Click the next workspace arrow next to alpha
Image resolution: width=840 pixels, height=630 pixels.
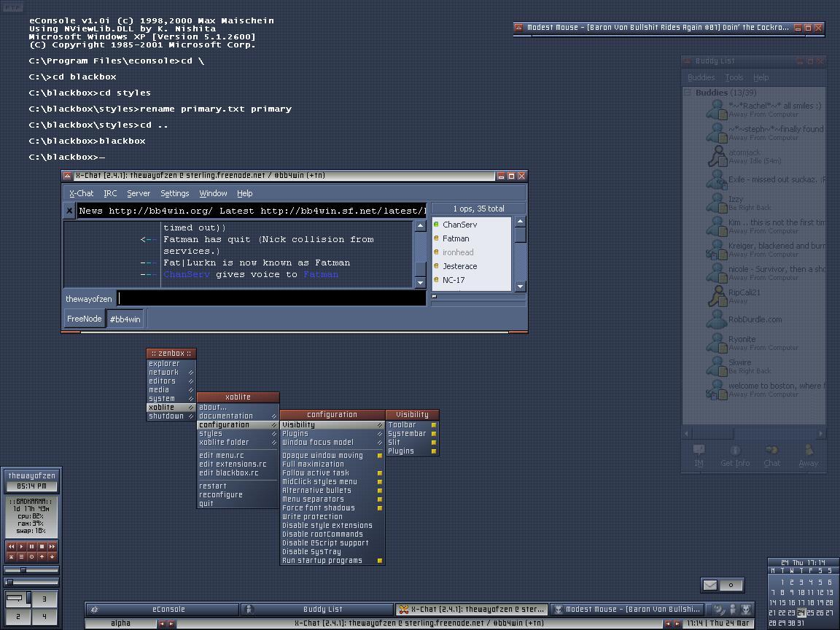171,623
